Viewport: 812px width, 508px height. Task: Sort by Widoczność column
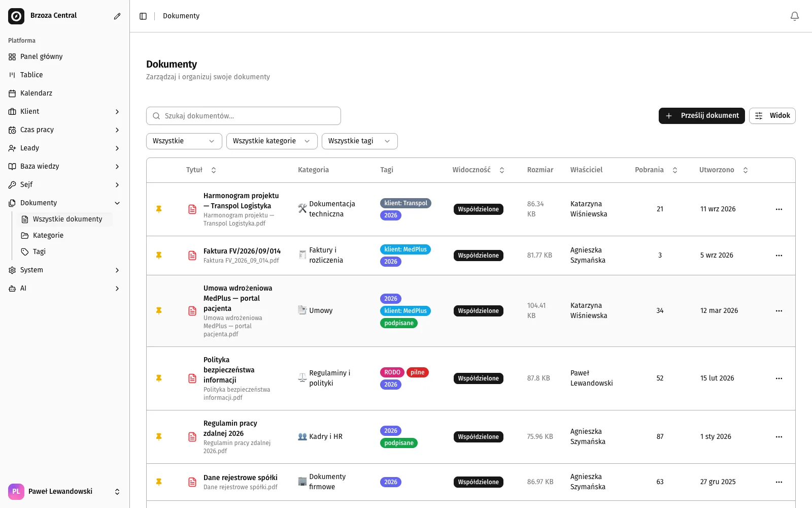478,170
